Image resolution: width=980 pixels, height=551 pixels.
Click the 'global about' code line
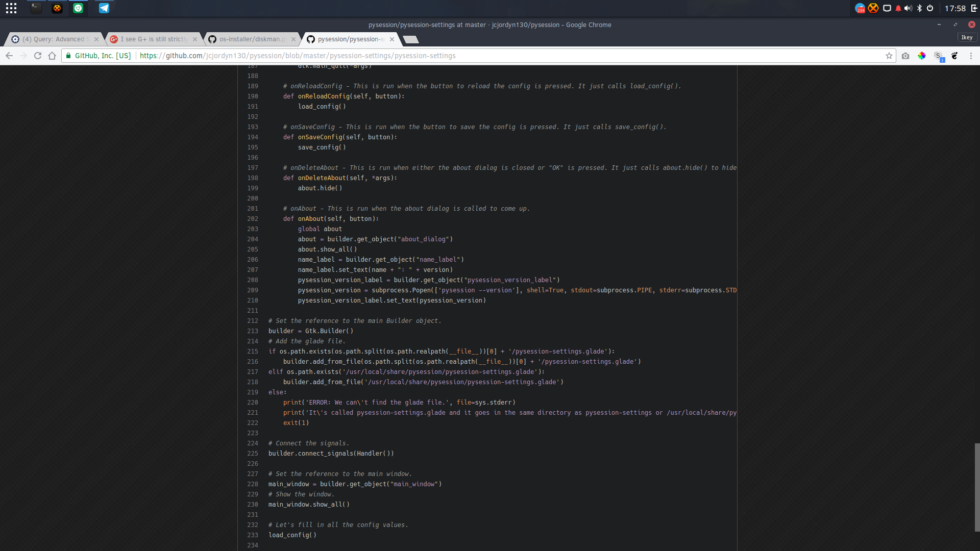pos(320,229)
